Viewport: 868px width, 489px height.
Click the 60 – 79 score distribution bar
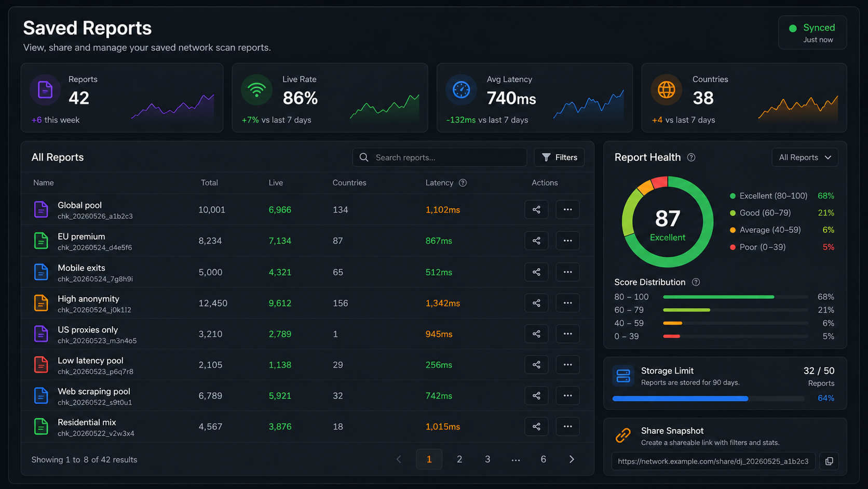click(736, 310)
